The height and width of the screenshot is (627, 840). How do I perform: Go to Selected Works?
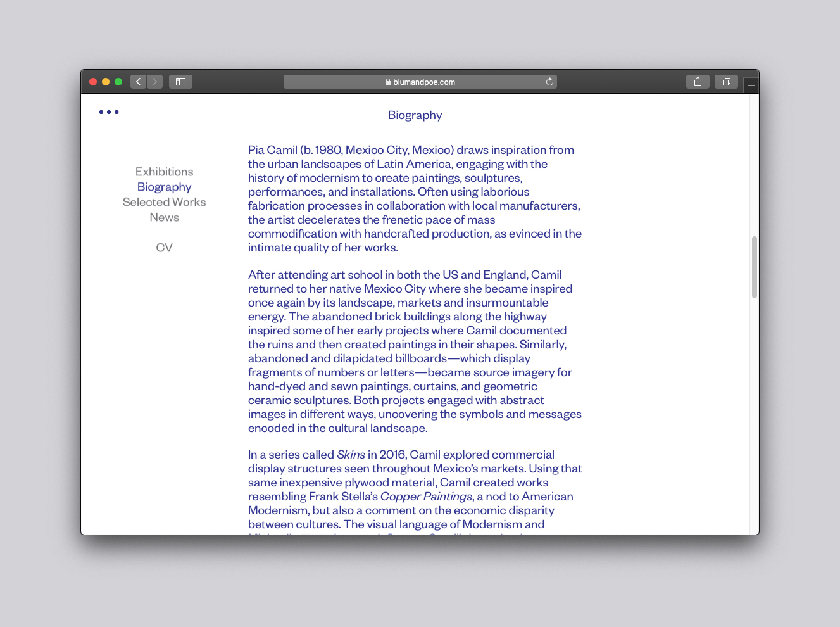[164, 202]
